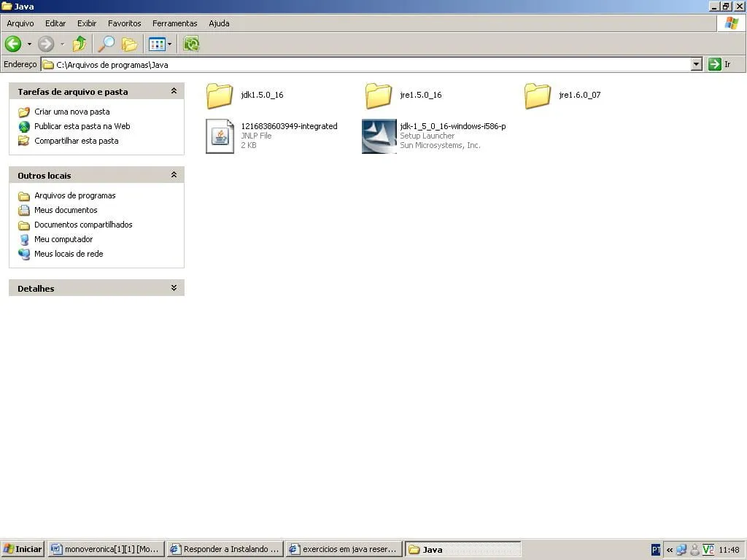
Task: Switch to monoveronica Word taskbar item
Action: [x=107, y=549]
